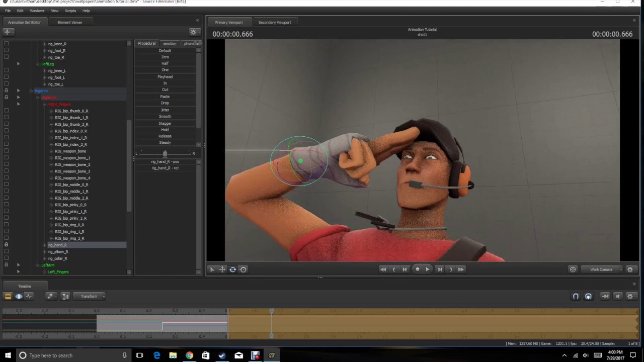
Task: Add a new animation set with the plus button
Action: [7, 32]
